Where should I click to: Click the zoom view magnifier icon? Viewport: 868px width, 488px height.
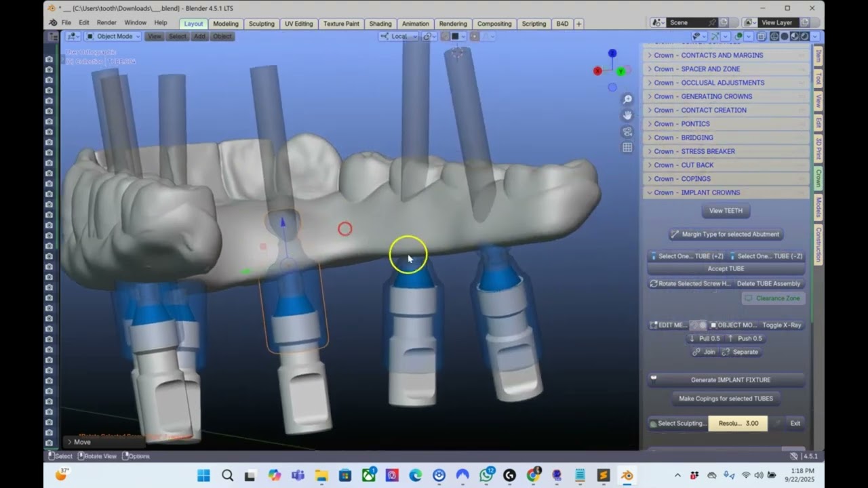pos(627,100)
